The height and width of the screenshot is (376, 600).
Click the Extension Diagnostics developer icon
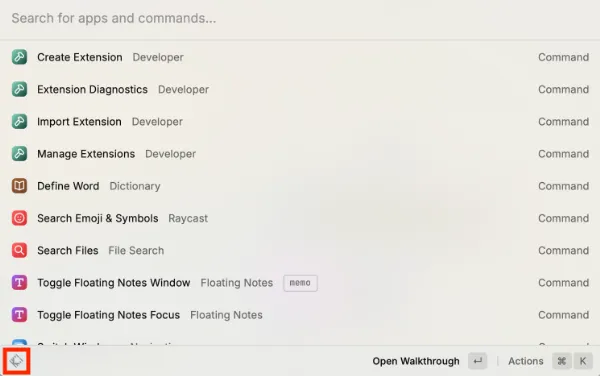(x=19, y=89)
